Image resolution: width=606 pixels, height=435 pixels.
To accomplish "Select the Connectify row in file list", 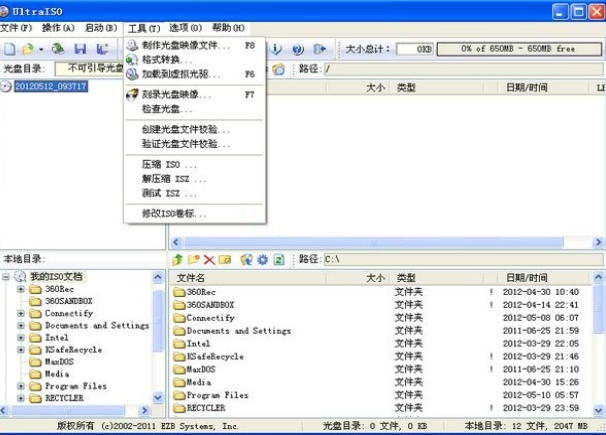I will coord(381,318).
